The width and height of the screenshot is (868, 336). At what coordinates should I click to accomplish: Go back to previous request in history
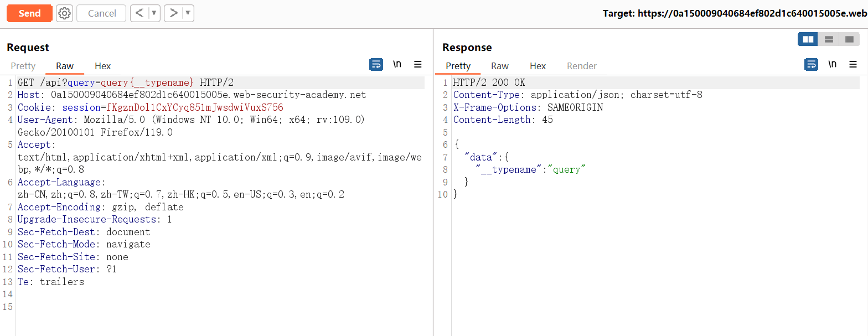[x=139, y=13]
